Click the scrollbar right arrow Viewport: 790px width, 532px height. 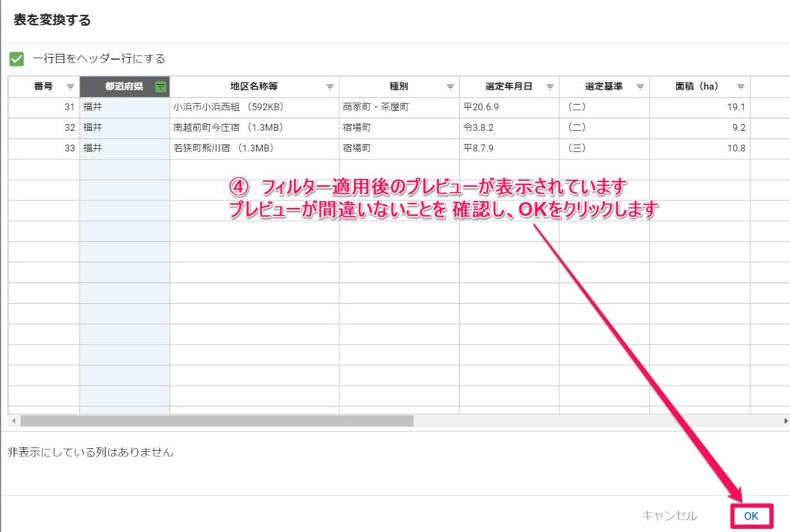click(x=785, y=421)
